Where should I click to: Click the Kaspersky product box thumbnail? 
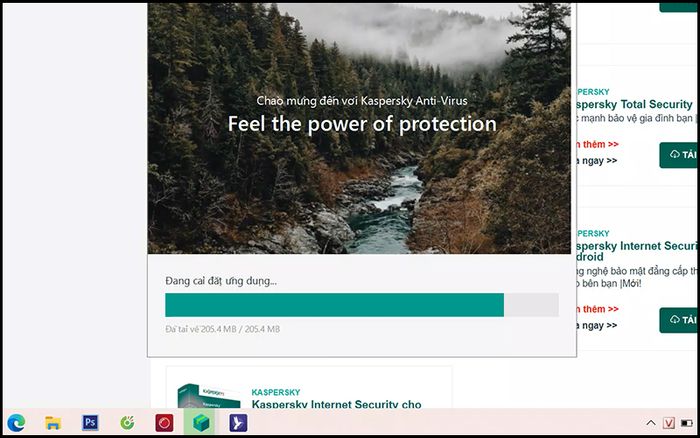[208, 396]
